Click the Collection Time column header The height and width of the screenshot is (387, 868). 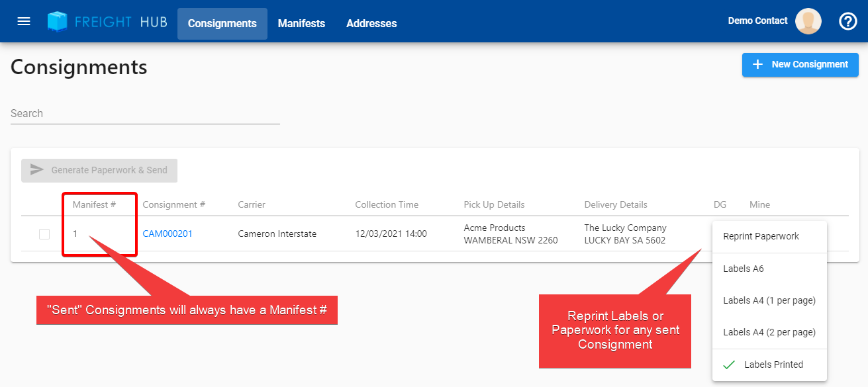(x=387, y=204)
